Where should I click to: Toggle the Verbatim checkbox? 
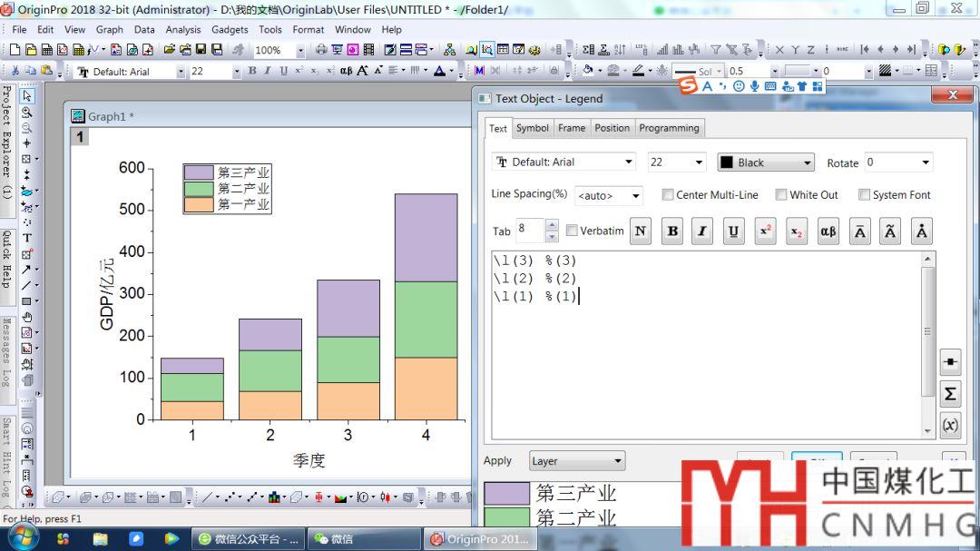[572, 231]
